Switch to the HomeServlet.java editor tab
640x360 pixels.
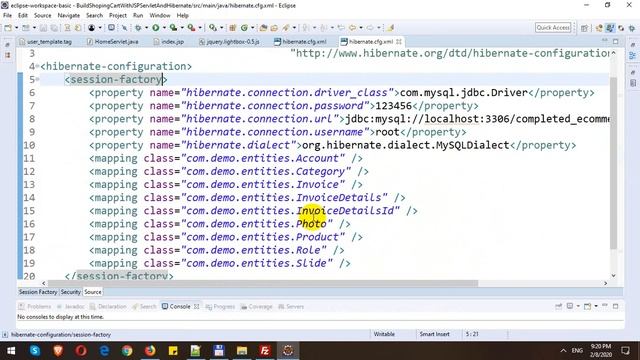(x=113, y=42)
